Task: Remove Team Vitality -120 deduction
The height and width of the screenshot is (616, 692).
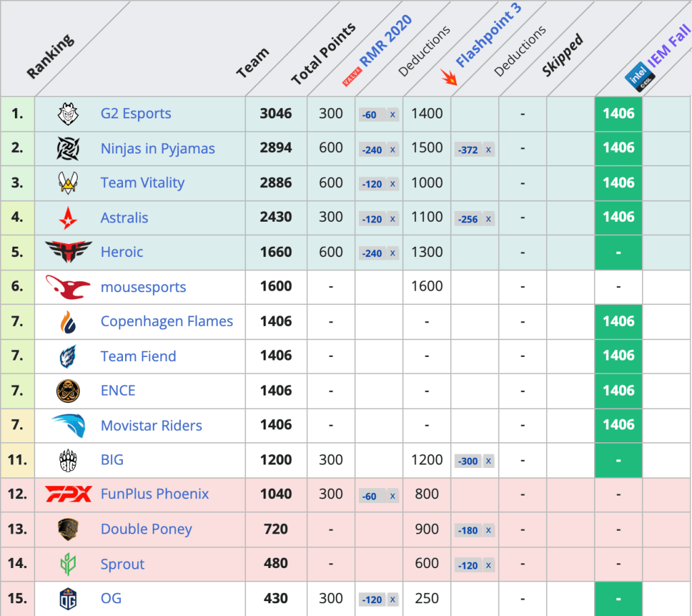Action: [x=393, y=184]
